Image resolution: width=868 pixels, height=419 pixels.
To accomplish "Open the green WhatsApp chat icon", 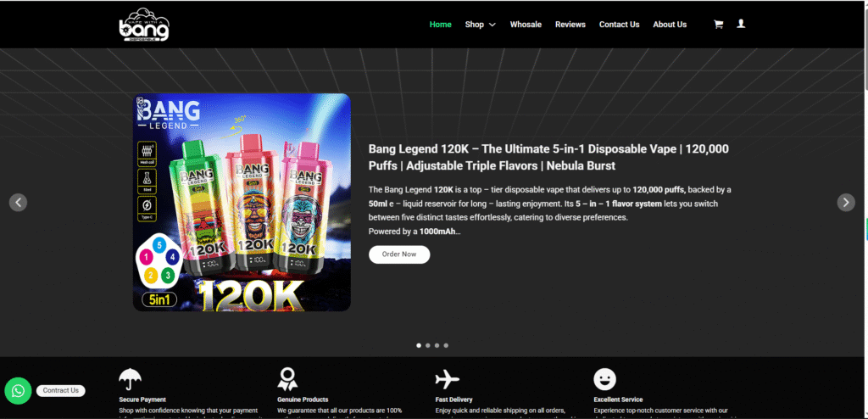I will tap(18, 390).
